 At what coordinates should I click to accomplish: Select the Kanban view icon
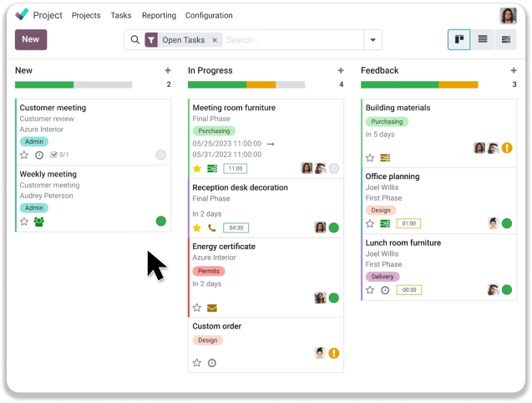[459, 39]
